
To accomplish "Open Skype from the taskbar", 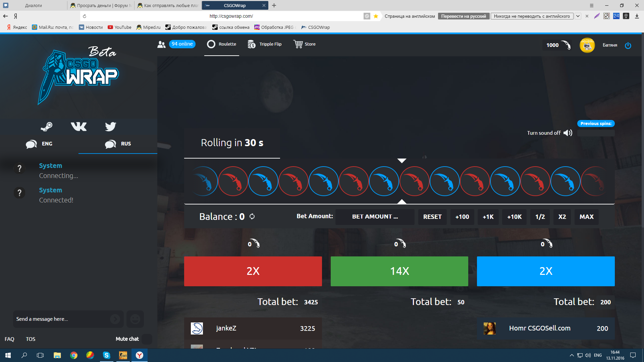I will (107, 355).
